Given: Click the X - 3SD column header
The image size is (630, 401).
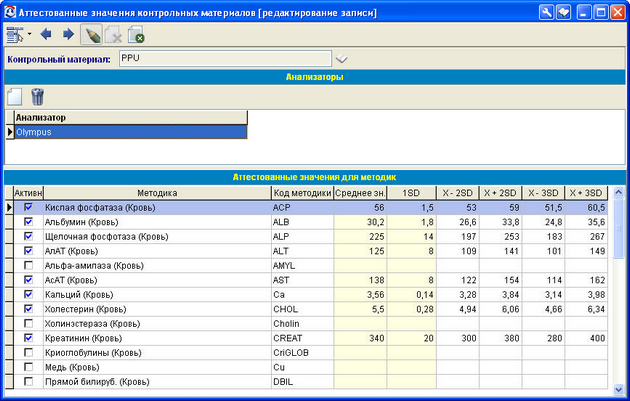Looking at the screenshot, I should click(543, 193).
